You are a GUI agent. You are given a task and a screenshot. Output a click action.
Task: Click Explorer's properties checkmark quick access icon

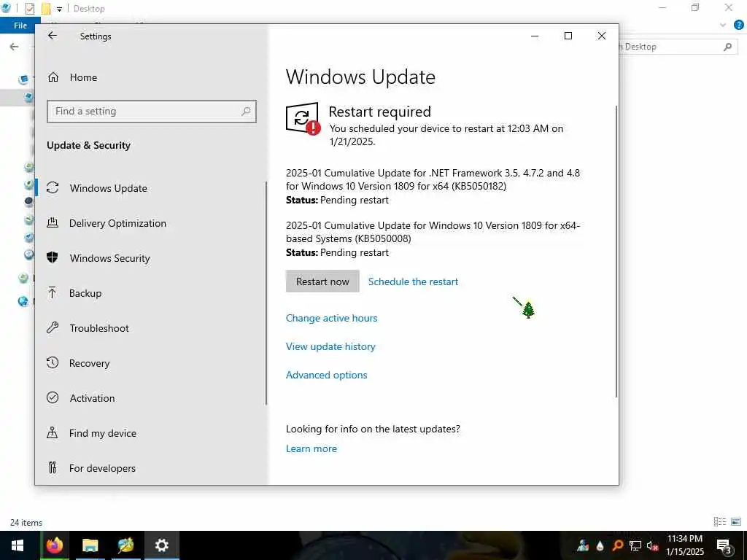tap(29, 9)
